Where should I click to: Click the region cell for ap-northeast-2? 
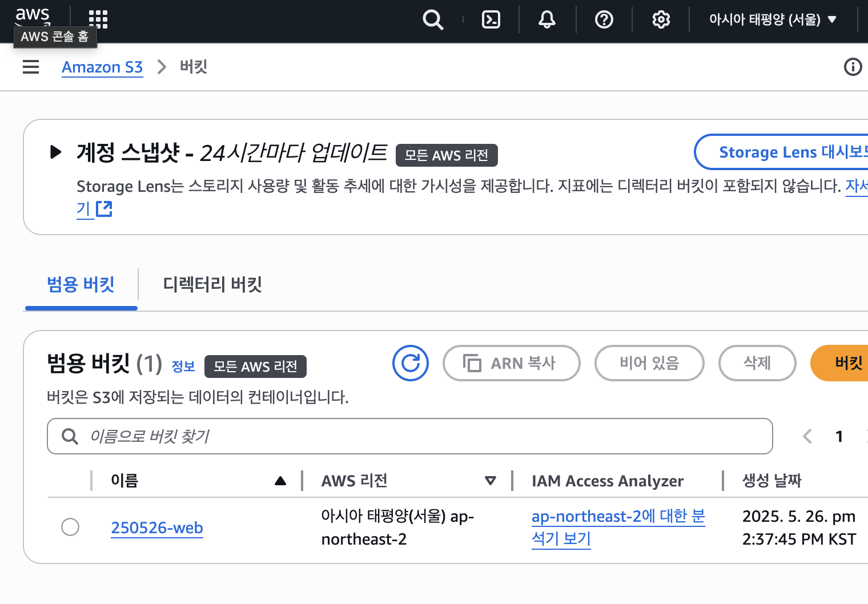[x=397, y=528]
